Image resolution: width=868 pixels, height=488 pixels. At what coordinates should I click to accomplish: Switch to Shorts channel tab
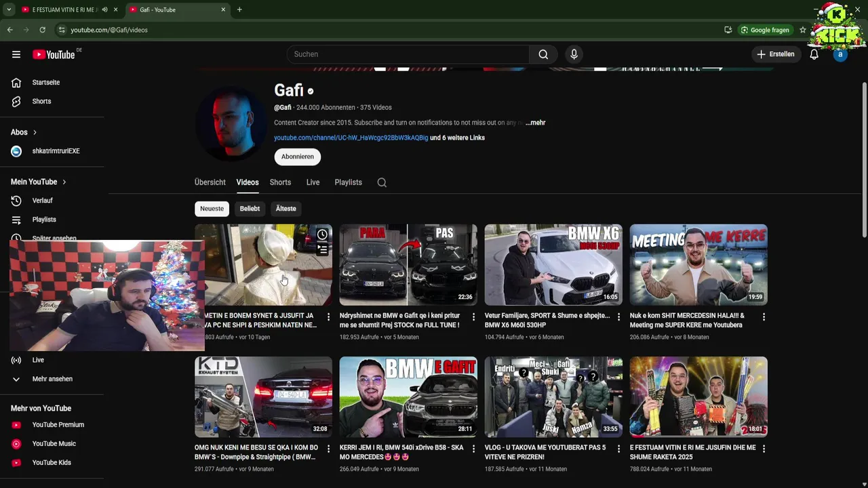280,182
